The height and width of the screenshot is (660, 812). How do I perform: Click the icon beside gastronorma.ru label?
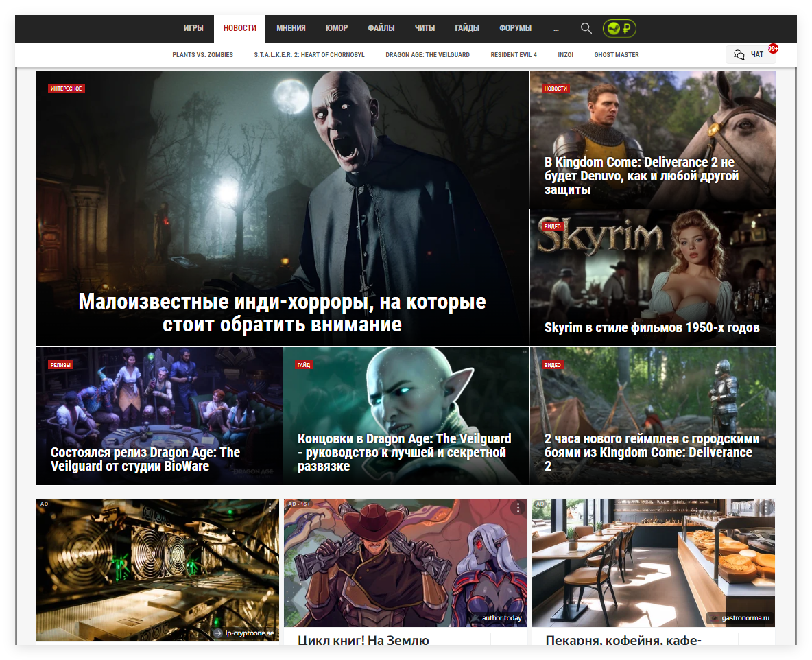715,617
